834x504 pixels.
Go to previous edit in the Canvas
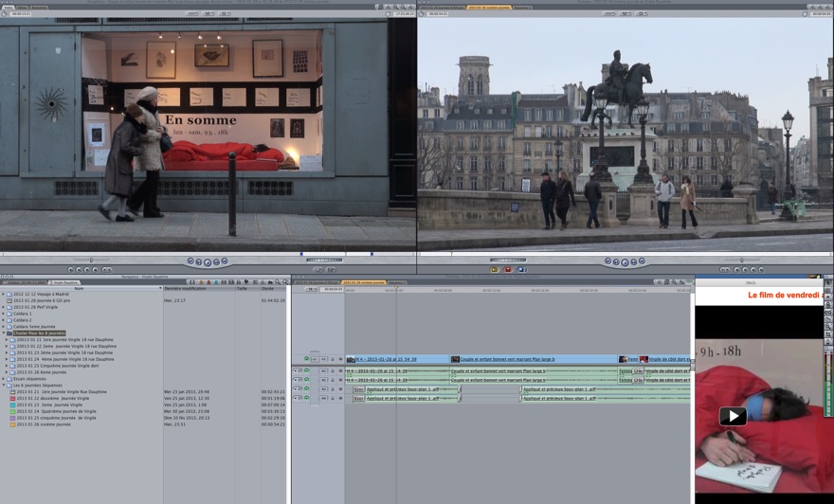click(x=607, y=261)
